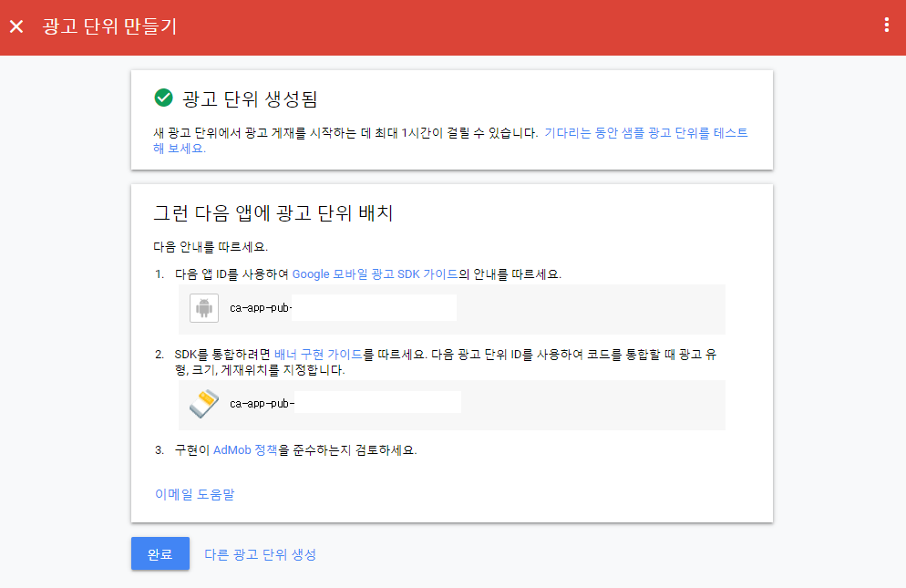Click the 이메일 도움말 link
Screen dimensions: 906x588
[195, 494]
